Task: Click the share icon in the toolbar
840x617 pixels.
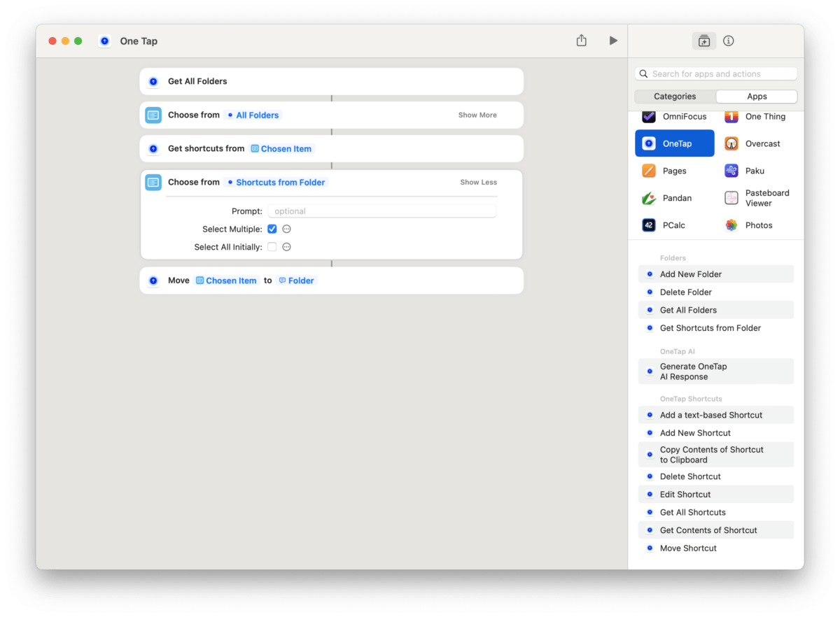Action: (581, 41)
